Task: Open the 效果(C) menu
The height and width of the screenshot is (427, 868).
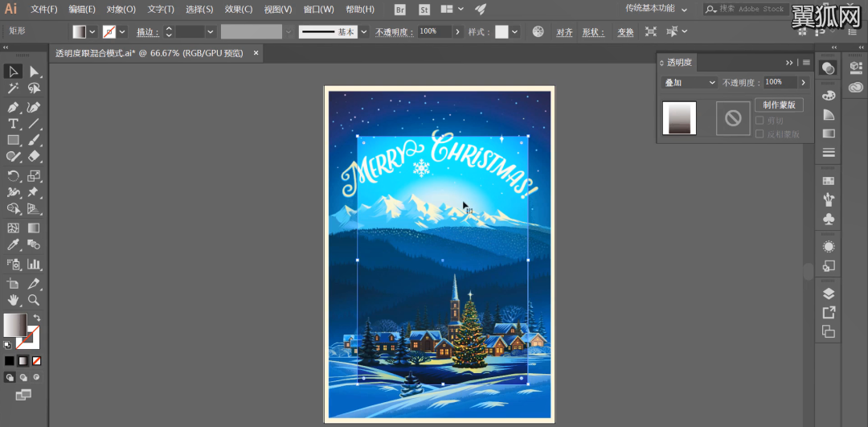Action: point(239,10)
